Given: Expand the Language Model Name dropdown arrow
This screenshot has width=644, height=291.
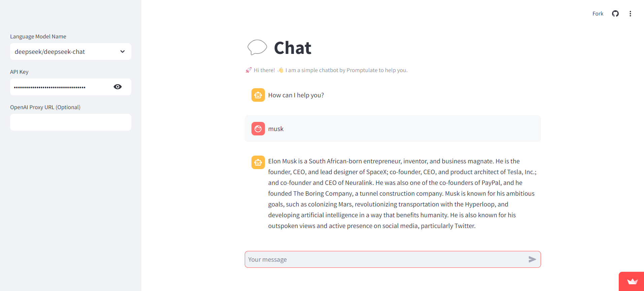Looking at the screenshot, I should 123,52.
